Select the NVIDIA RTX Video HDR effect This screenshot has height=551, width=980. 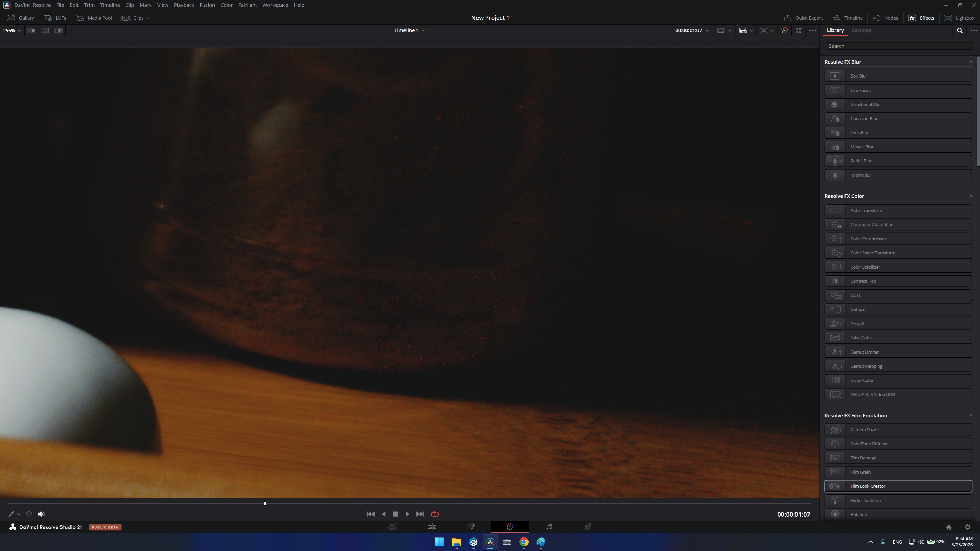click(x=898, y=394)
